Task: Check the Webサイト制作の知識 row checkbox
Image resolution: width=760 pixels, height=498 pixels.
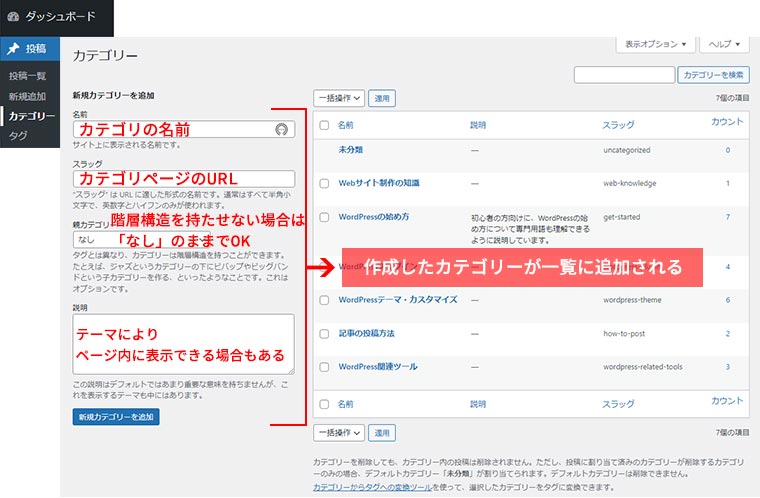Action: [x=324, y=183]
